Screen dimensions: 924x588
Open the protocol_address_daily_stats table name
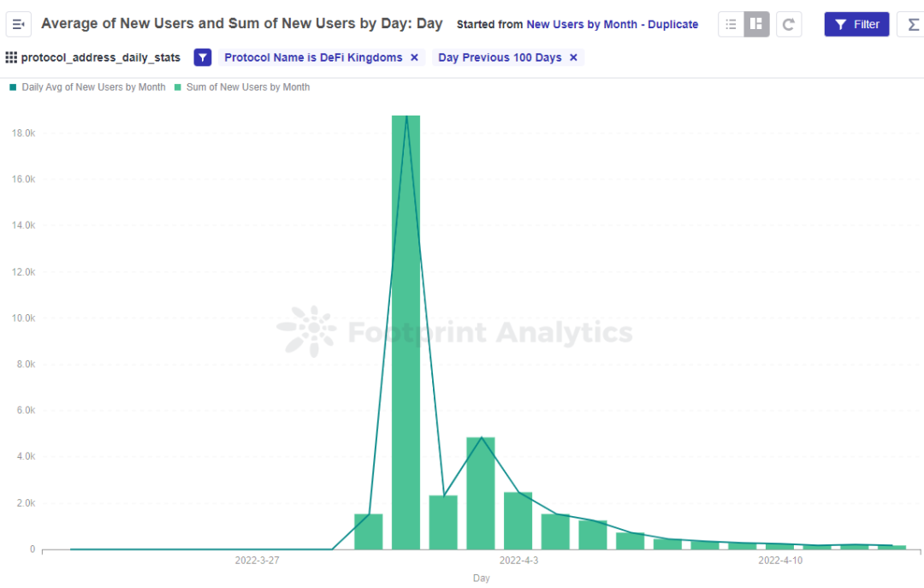100,57
